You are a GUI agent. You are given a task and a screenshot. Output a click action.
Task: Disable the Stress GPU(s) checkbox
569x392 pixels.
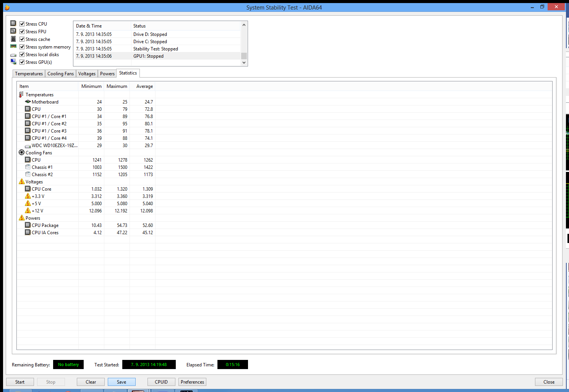click(x=22, y=62)
